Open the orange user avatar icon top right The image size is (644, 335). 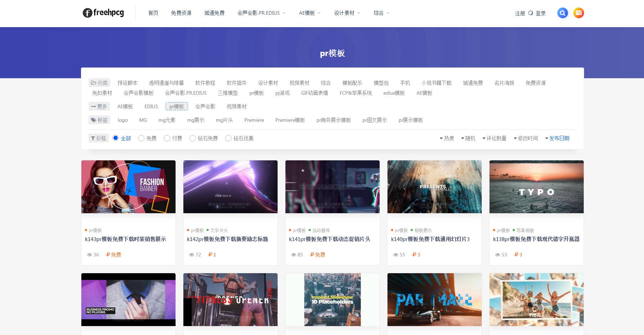(x=579, y=13)
